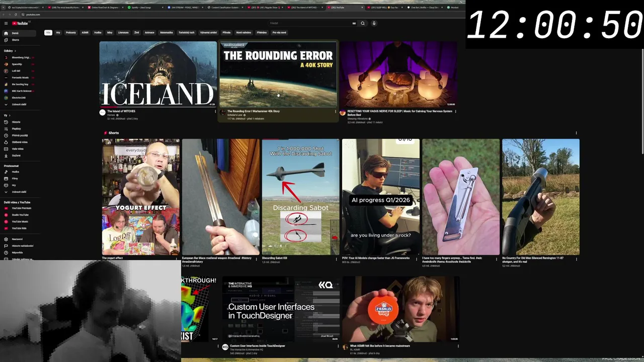Viewport: 644px width, 362px height.
Task: Select the Literatura filter chip
Action: tap(123, 33)
